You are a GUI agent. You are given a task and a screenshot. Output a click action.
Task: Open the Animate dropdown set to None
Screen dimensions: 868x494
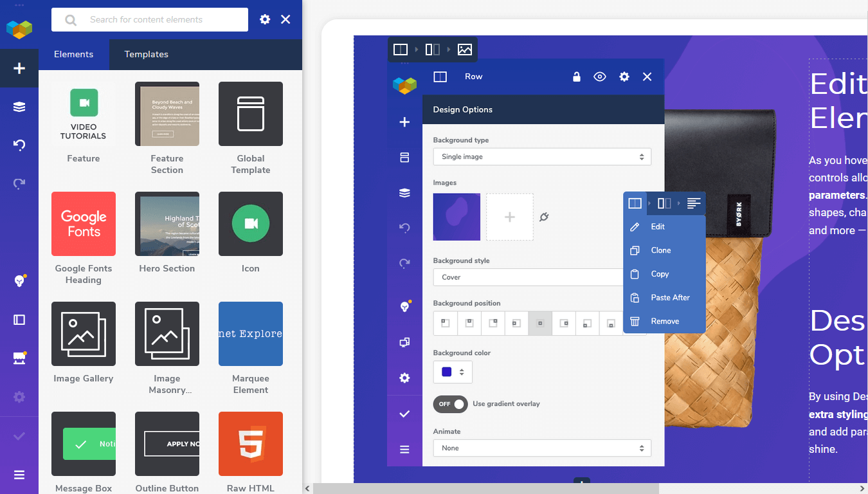pos(542,448)
